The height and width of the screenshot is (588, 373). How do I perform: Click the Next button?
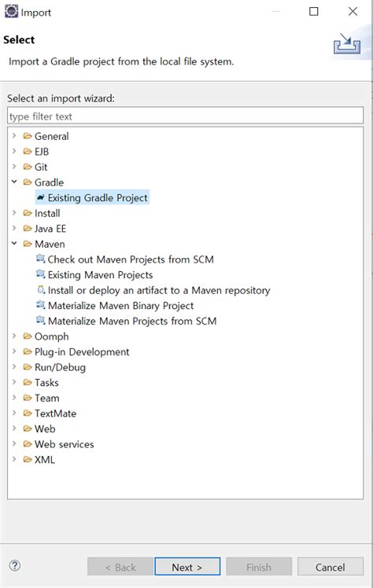(187, 566)
